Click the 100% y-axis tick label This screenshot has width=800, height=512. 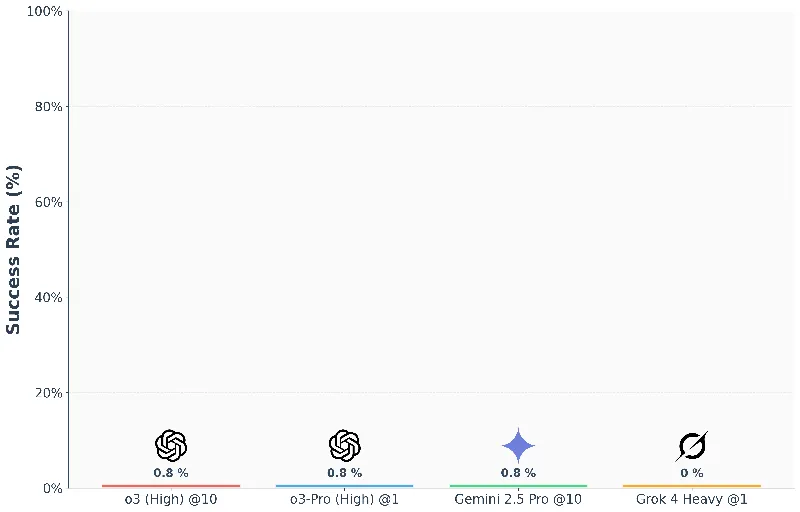(x=44, y=11)
